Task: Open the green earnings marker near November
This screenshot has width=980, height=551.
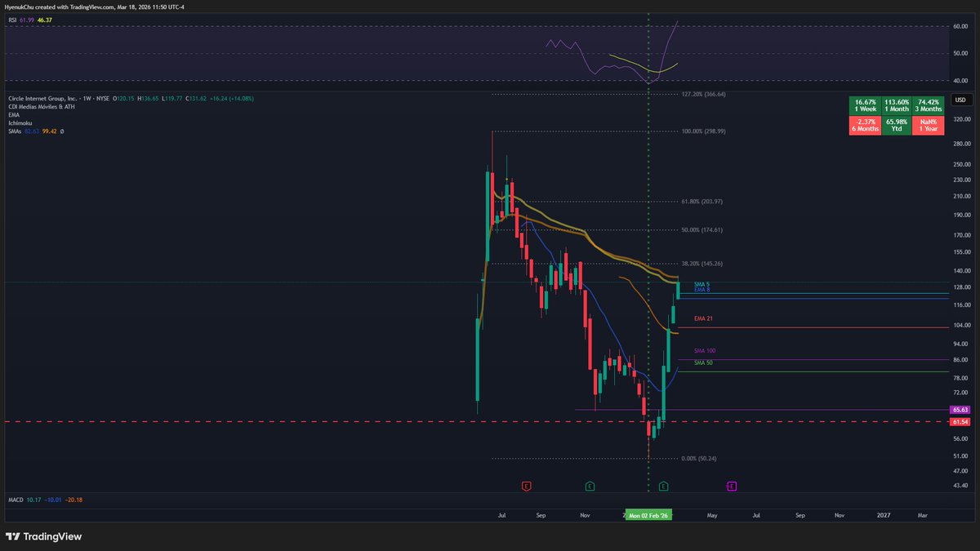Action: click(x=590, y=486)
